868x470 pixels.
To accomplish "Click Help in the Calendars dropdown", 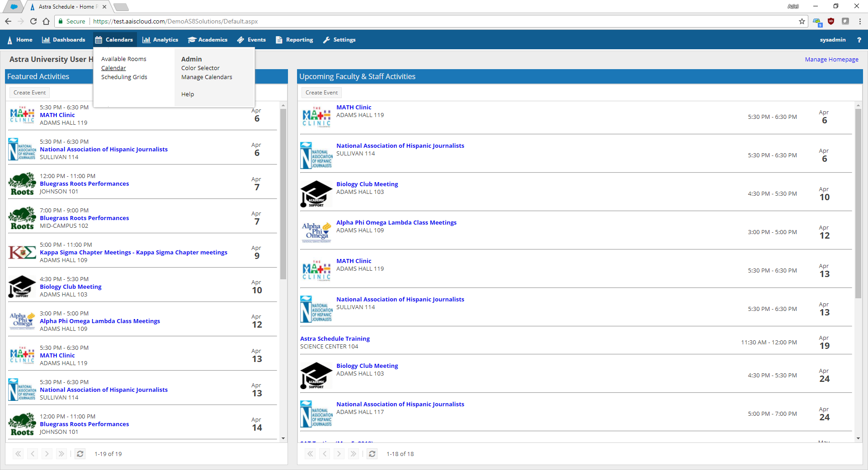I will point(188,94).
